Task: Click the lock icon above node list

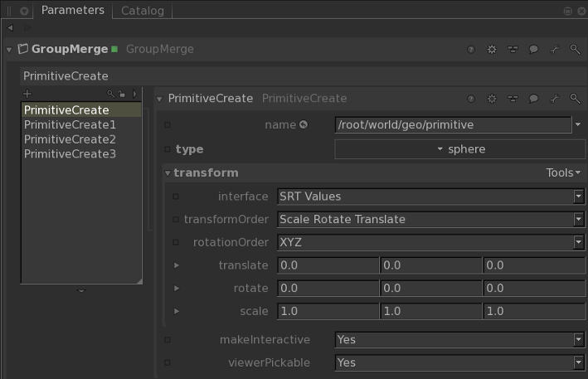Action: [121, 94]
